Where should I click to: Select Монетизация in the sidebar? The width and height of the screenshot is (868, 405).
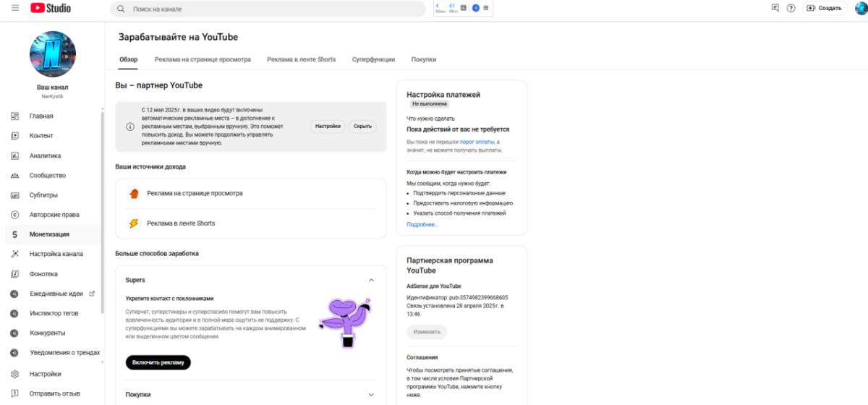point(52,234)
